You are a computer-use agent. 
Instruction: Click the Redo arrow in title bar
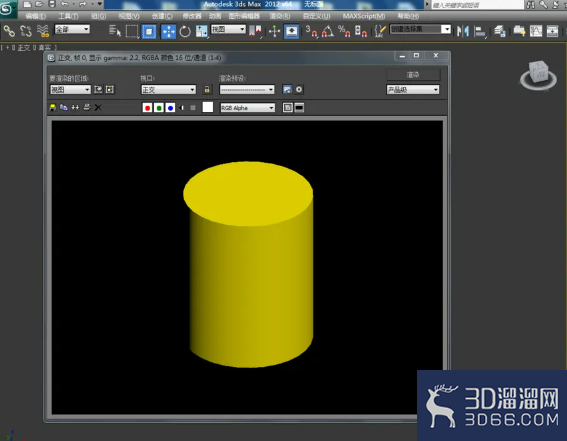(x=83, y=4)
